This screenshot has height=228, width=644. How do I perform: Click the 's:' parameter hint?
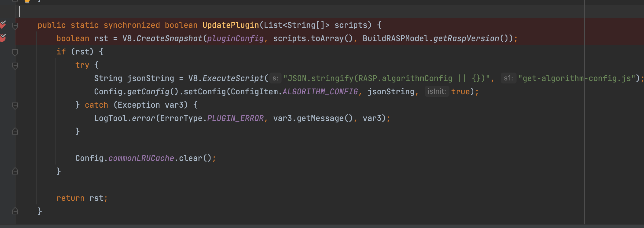[275, 78]
